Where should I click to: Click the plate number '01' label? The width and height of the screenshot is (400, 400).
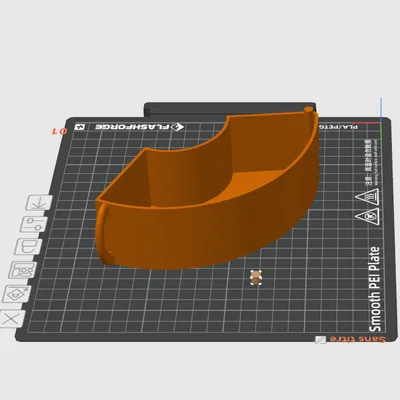(x=59, y=131)
